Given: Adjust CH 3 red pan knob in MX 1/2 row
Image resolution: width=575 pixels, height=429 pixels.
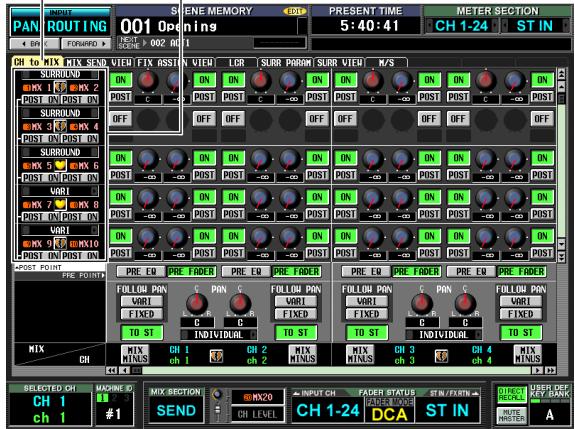Looking at the screenshot, I should coord(373,81).
